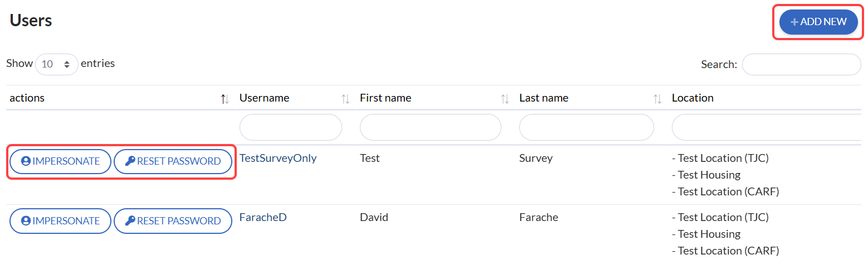Click the key icon in TestSurveyOnly's Reset Password button

(130, 161)
